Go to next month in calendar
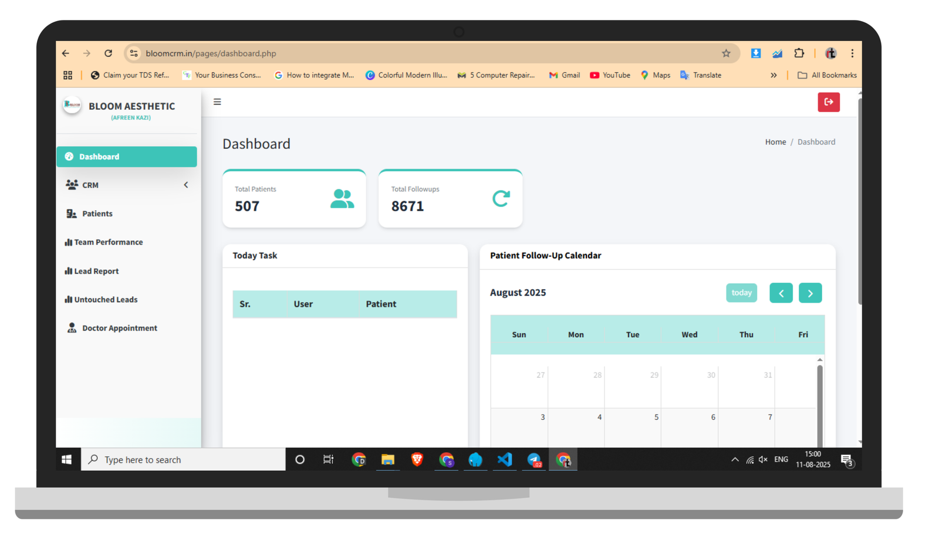The width and height of the screenshot is (939, 560). (810, 293)
